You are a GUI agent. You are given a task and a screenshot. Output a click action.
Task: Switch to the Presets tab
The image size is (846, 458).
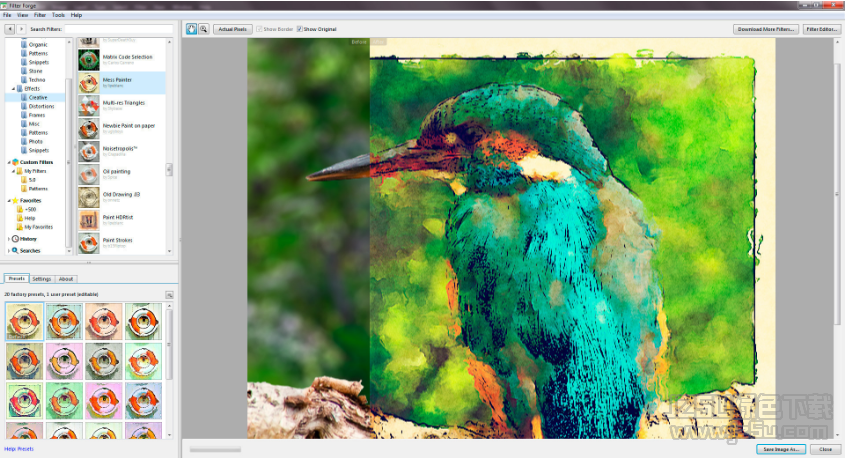pyautogui.click(x=17, y=278)
